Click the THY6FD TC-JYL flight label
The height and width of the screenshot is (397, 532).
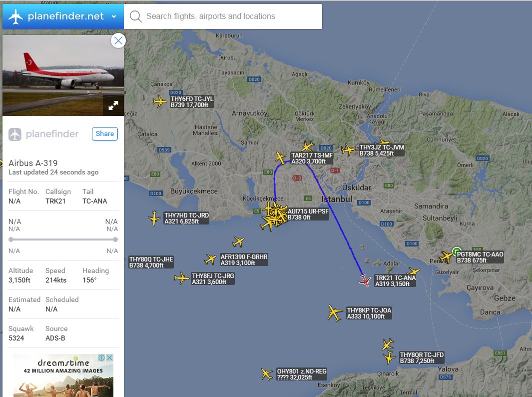click(x=192, y=102)
